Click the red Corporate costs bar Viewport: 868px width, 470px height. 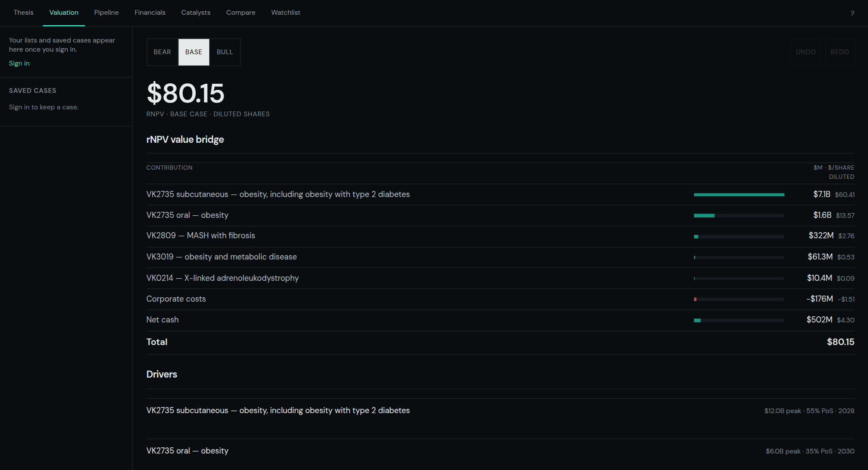(695, 299)
